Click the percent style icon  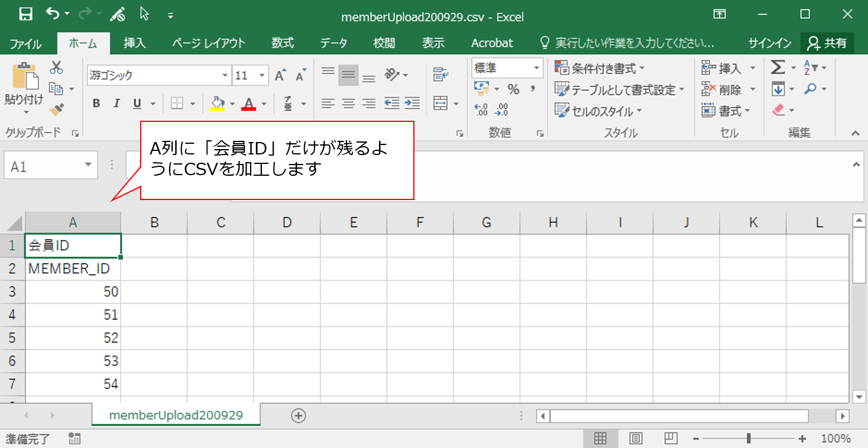tap(513, 89)
